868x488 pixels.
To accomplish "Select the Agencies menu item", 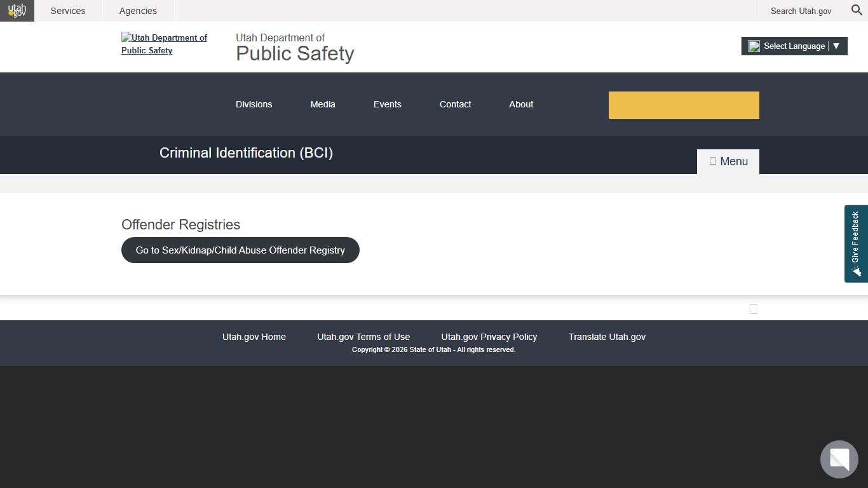I will coord(137,11).
